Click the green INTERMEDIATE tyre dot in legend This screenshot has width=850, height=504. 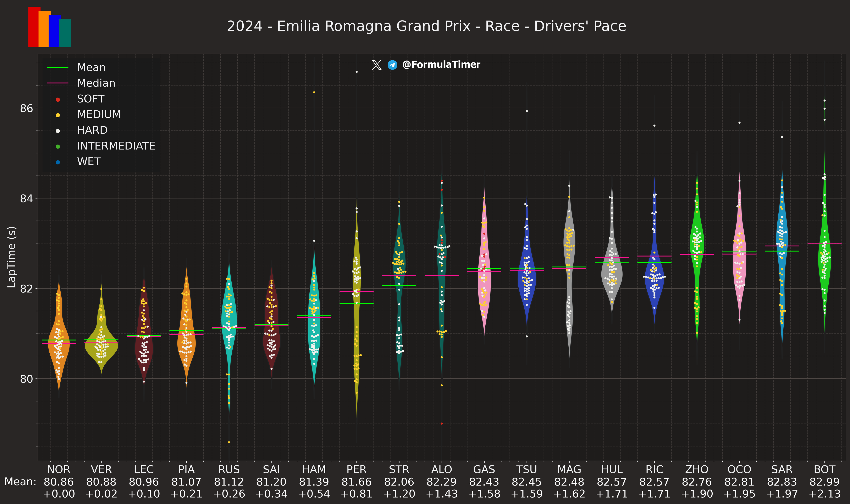pyautogui.click(x=58, y=147)
